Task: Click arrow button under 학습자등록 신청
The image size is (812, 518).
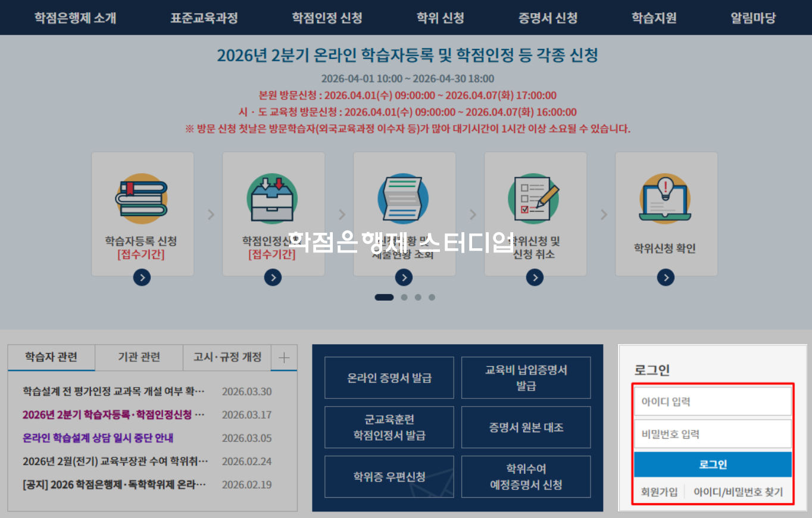Action: tap(142, 277)
